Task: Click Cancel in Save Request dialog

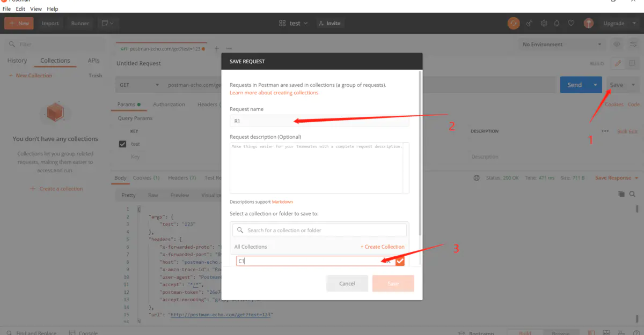Action: (x=347, y=284)
